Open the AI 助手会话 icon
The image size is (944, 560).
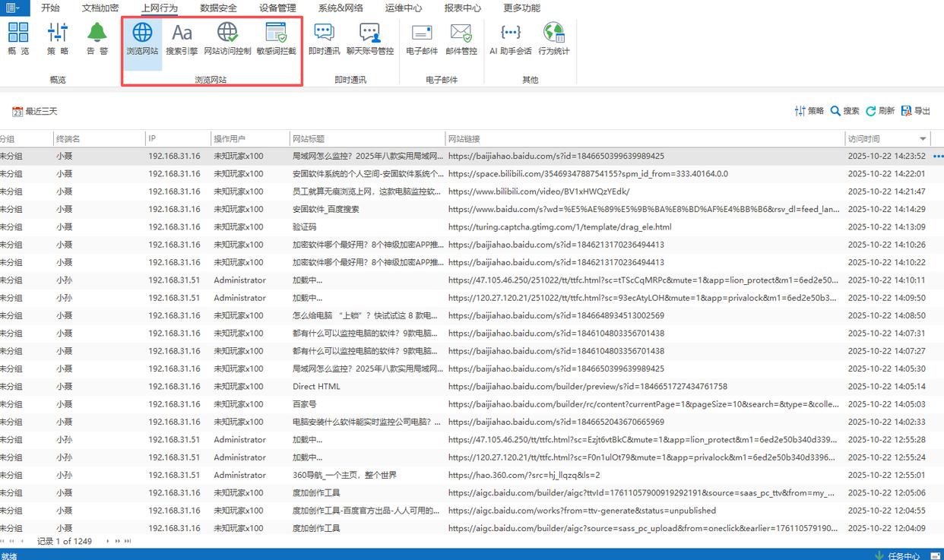[x=510, y=38]
